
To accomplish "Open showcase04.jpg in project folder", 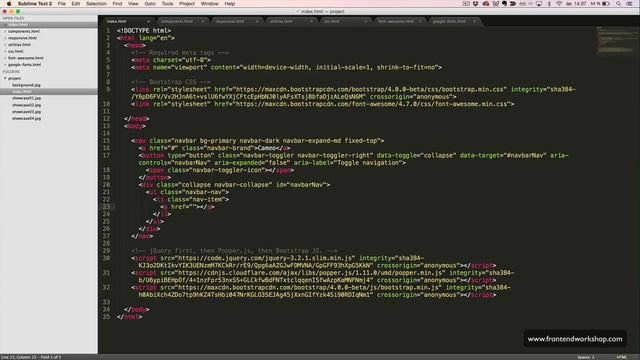I will (x=26, y=118).
